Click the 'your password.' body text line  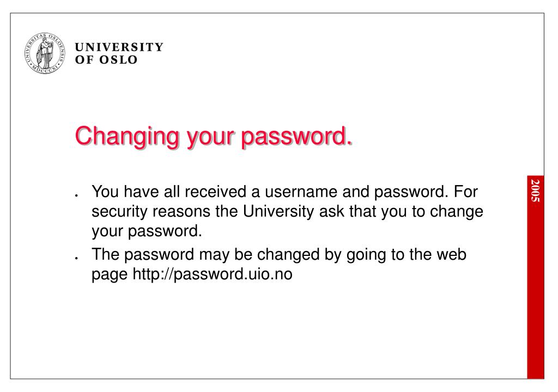click(x=147, y=231)
